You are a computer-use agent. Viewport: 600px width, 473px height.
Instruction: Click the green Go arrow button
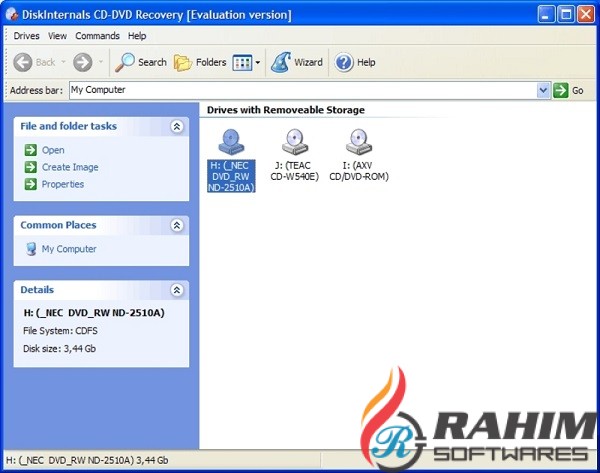pos(561,90)
